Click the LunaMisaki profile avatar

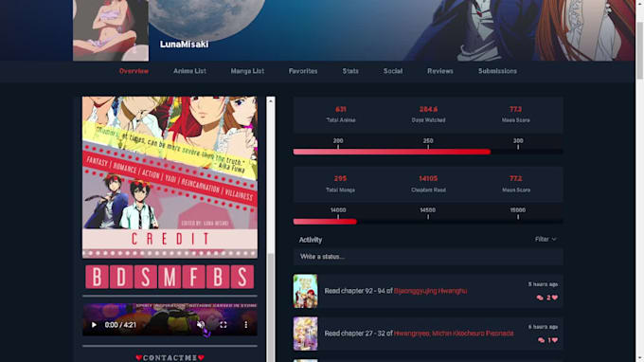tap(111, 30)
